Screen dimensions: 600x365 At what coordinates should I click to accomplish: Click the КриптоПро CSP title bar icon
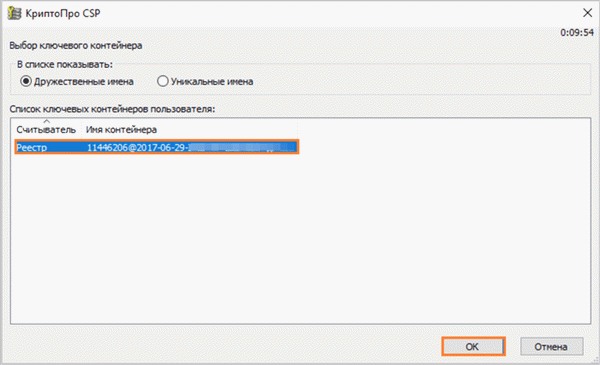pos(15,13)
